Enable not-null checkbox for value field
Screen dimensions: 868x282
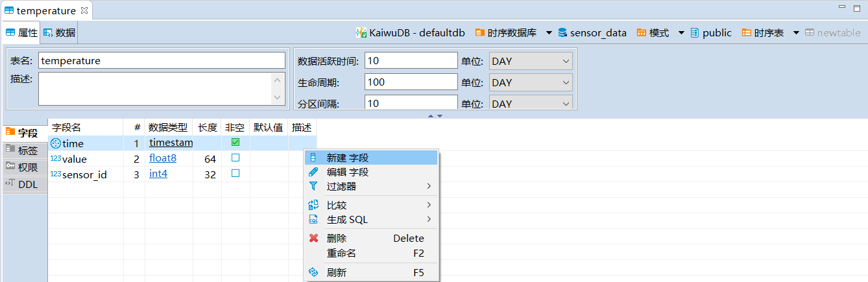[x=235, y=158]
